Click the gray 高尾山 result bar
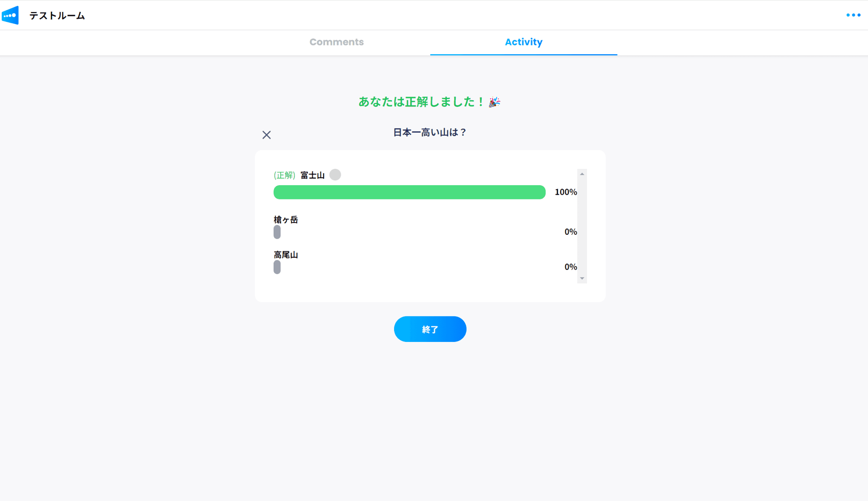868x501 pixels. pos(277,267)
